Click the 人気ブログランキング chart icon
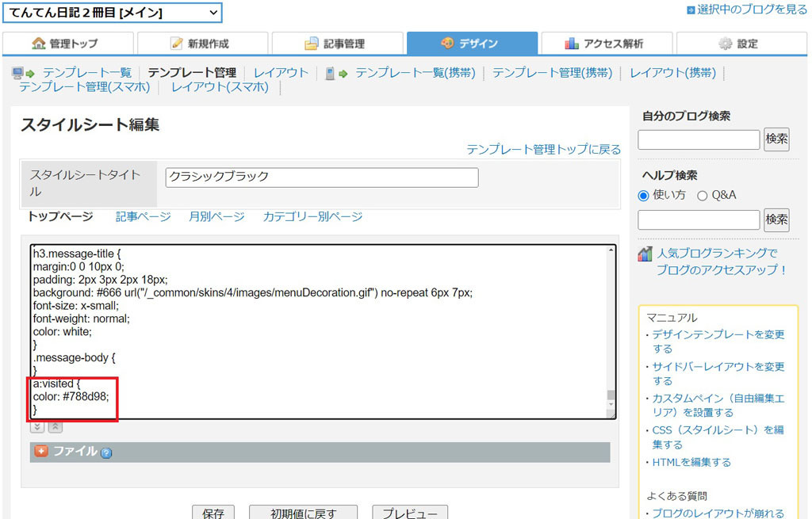This screenshot has width=812, height=519. click(x=645, y=254)
